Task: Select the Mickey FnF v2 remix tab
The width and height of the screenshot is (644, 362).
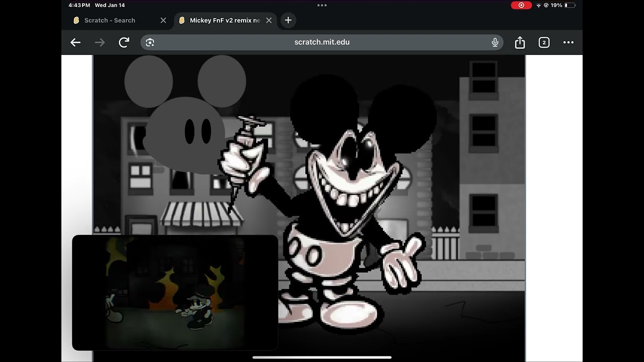Action: [x=224, y=21]
